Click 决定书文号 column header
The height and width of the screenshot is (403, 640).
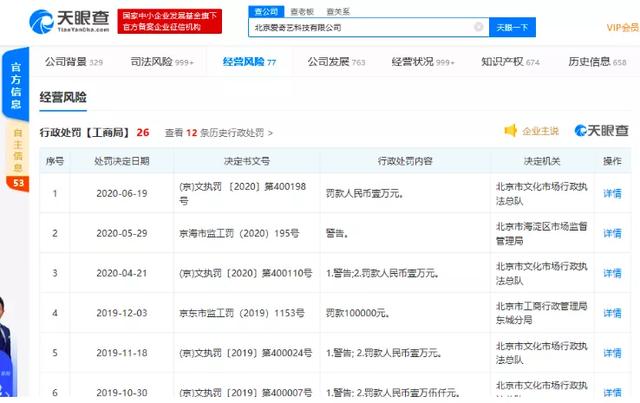[x=247, y=161]
